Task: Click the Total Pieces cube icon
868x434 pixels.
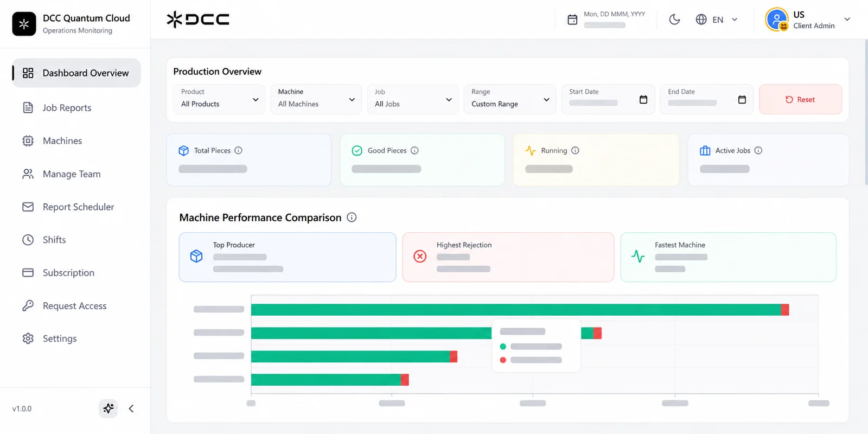Action: [x=184, y=151]
